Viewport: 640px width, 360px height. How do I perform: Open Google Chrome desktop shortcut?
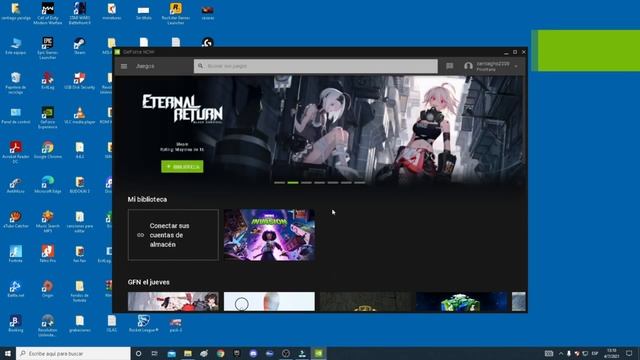coord(48,150)
